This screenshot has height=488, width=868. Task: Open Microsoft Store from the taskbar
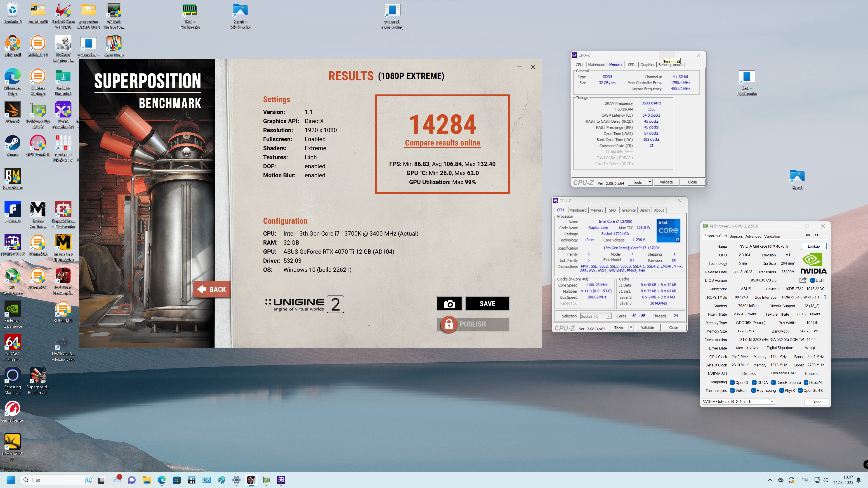(177, 480)
